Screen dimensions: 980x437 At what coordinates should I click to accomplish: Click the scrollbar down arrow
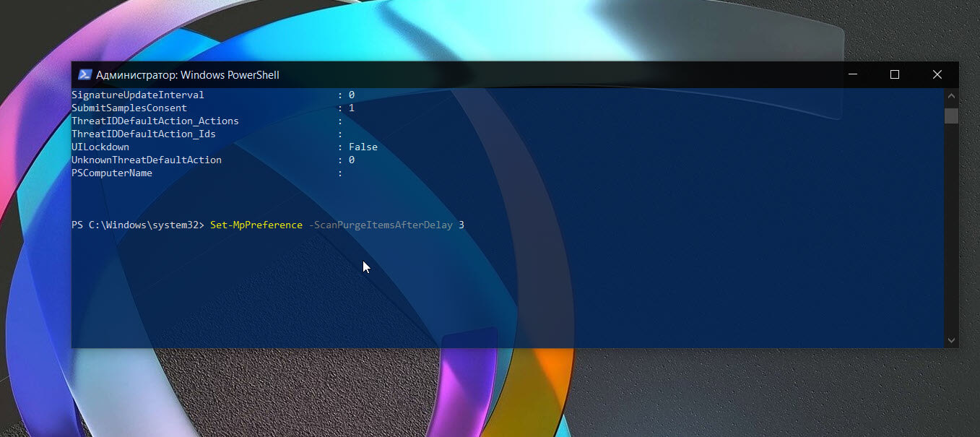(951, 339)
